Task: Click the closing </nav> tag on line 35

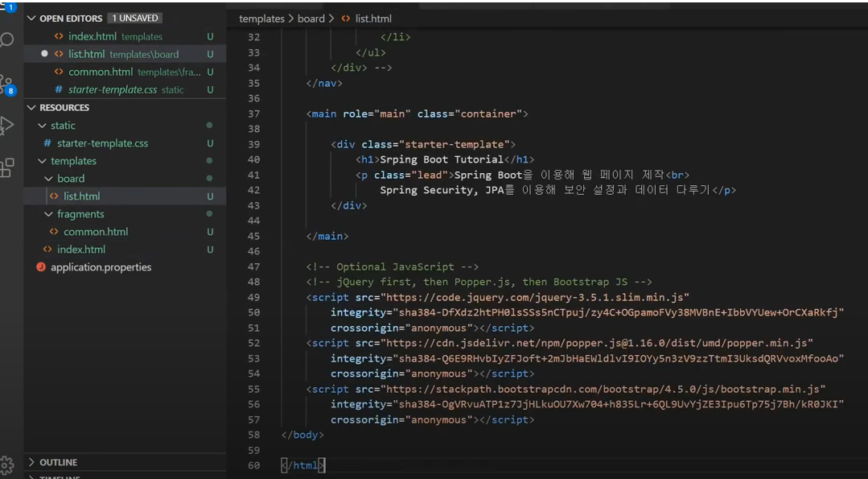Action: click(324, 83)
